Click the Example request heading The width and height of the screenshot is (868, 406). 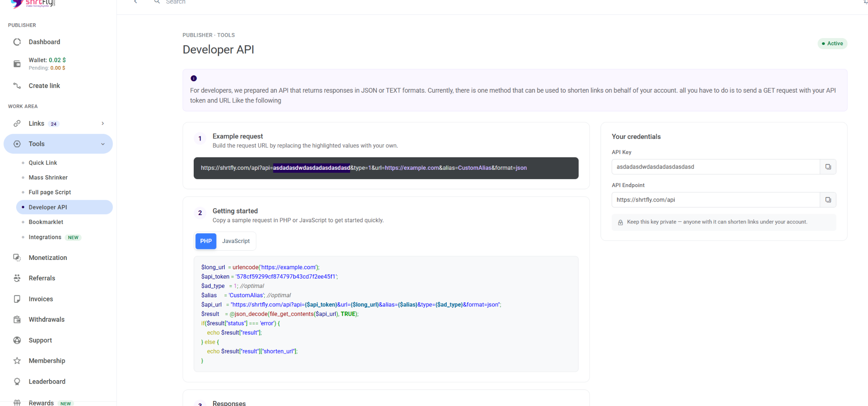click(x=238, y=136)
